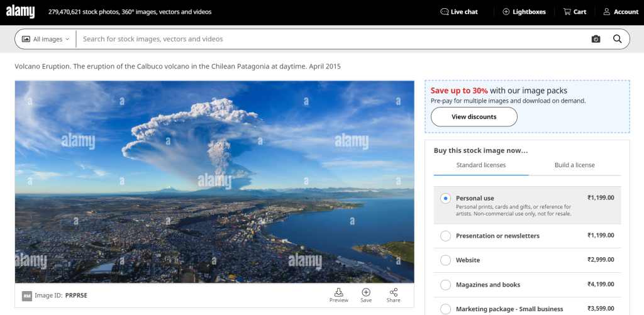This screenshot has width=644, height=315.
Task: Share this stock image
Action: coord(393,295)
